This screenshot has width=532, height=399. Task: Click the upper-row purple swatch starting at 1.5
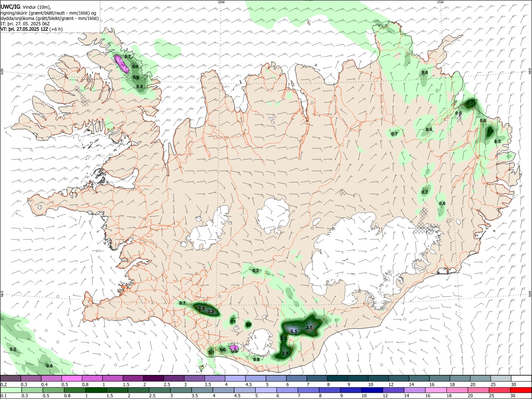coord(133,379)
